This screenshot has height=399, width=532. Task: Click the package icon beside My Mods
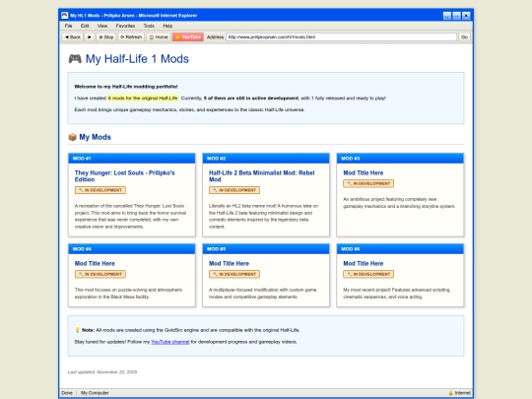[72, 137]
